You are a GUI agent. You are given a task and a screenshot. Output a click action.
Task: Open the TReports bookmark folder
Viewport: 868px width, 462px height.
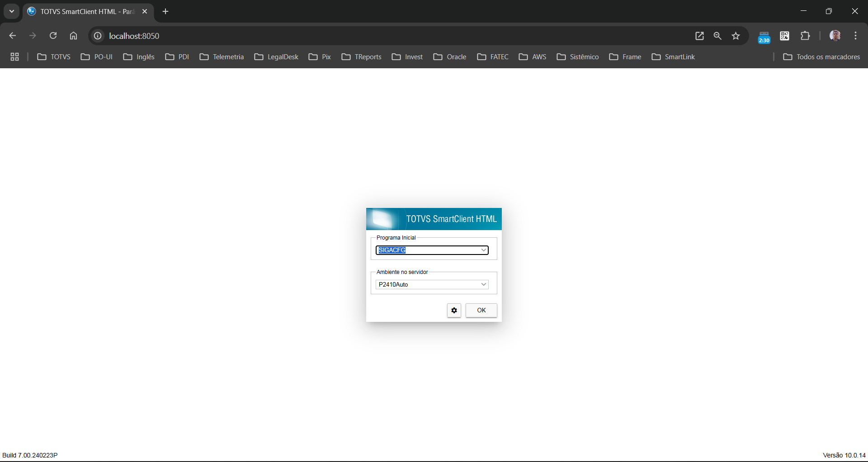tap(362, 57)
